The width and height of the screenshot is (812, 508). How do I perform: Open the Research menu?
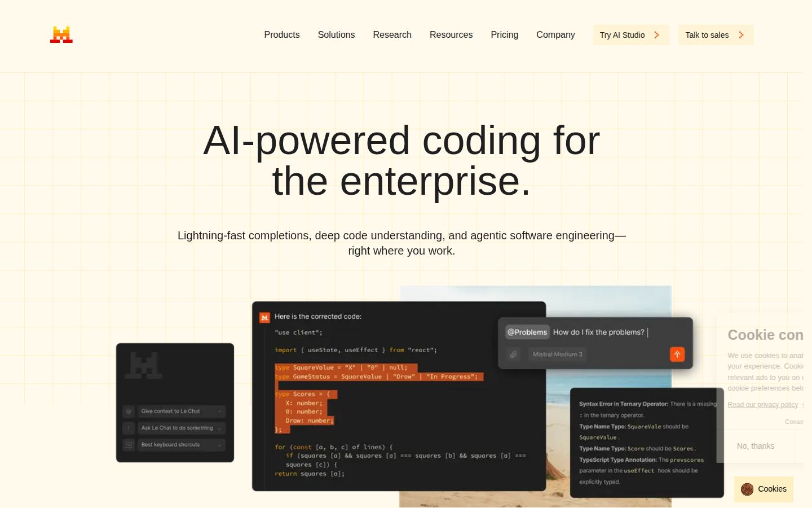click(x=392, y=35)
